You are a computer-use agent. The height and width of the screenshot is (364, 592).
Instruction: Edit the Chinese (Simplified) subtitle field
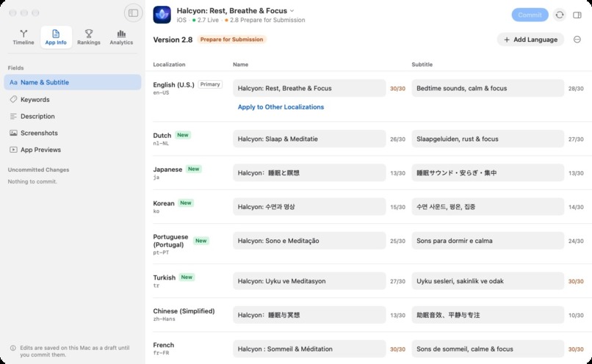tap(488, 315)
